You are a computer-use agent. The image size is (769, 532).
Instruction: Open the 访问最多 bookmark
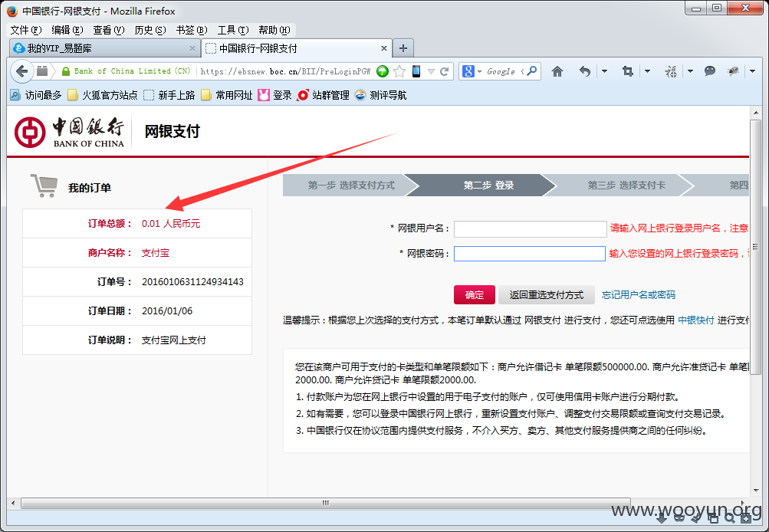pyautogui.click(x=36, y=95)
